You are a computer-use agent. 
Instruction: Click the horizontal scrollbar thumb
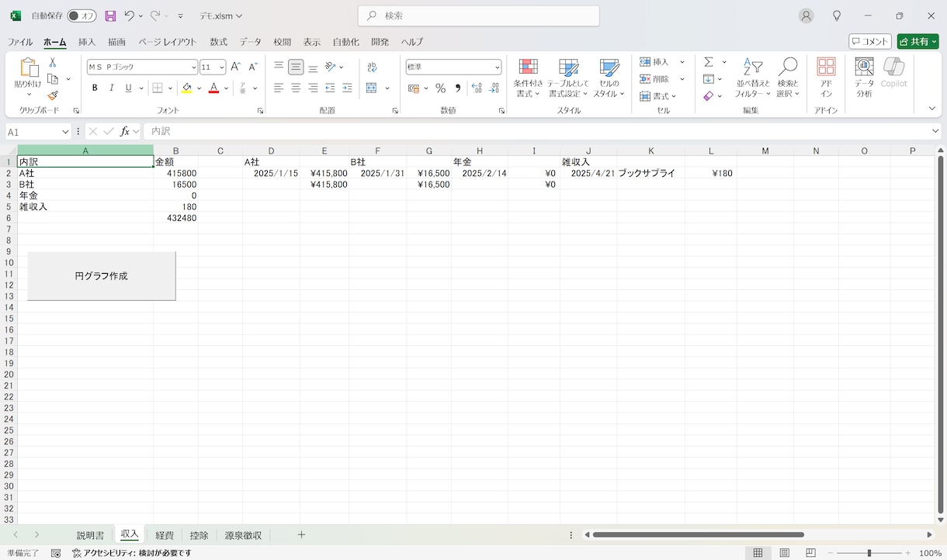point(698,534)
